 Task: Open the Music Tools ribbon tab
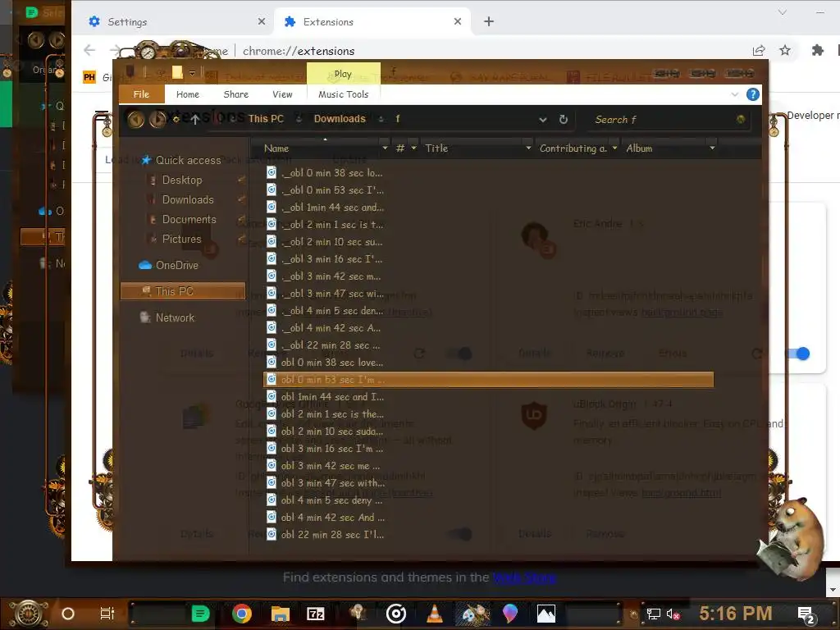pyautogui.click(x=344, y=94)
